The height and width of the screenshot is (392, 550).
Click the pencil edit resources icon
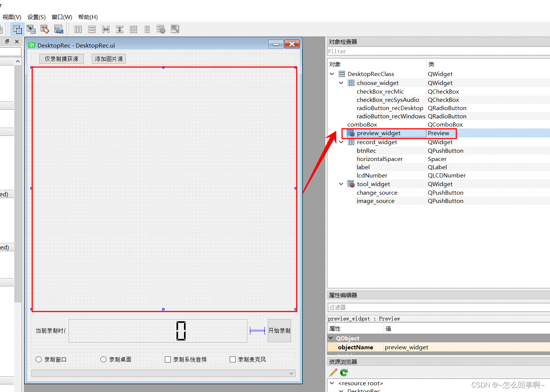point(333,373)
